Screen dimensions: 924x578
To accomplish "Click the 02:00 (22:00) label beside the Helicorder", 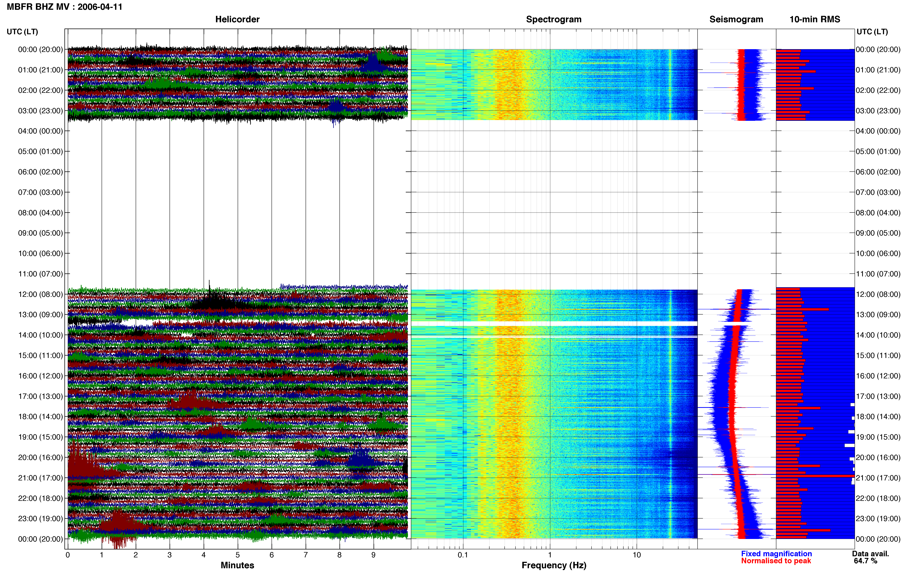I will (x=41, y=90).
